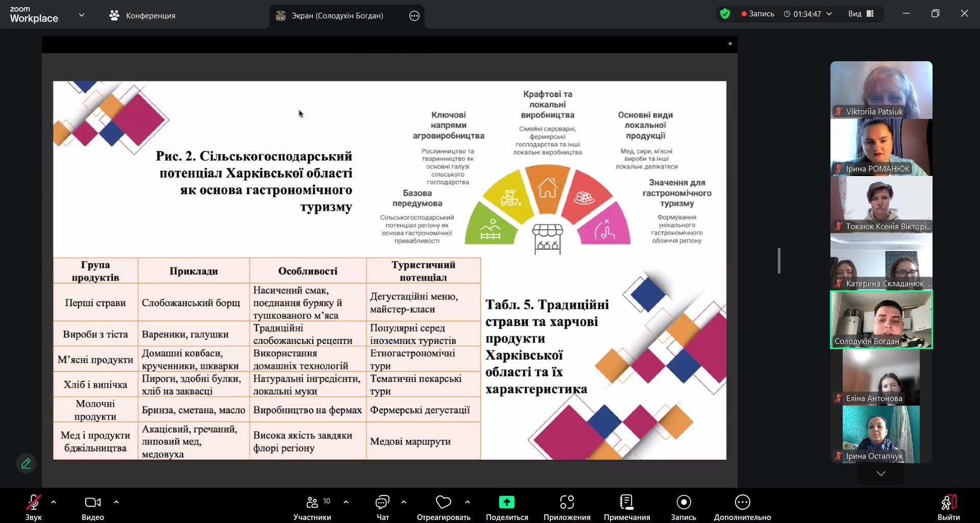This screenshot has height=523, width=980.
Task: Unmute the microphone with Звук button
Action: point(34,503)
